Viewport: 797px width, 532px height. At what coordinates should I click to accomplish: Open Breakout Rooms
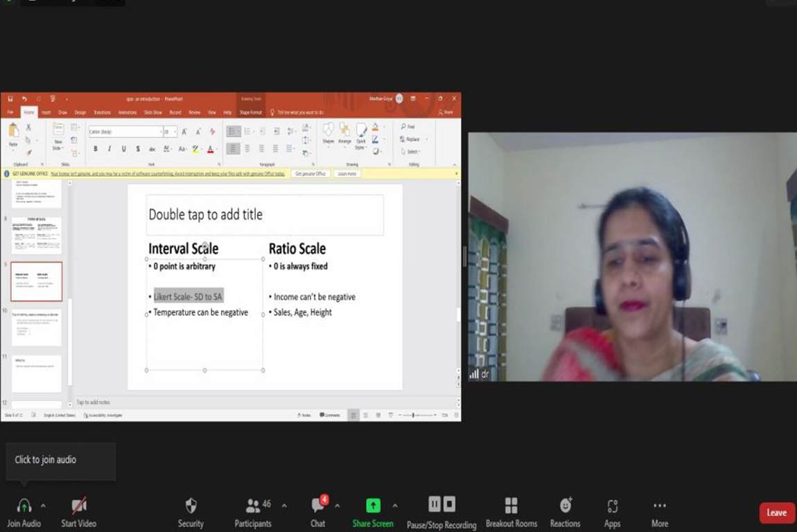[x=511, y=506]
